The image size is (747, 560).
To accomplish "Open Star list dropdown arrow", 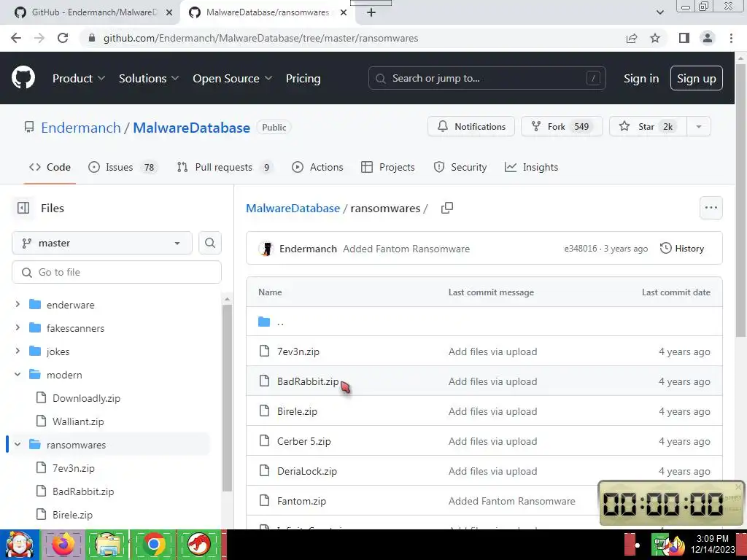I will 698,127.
